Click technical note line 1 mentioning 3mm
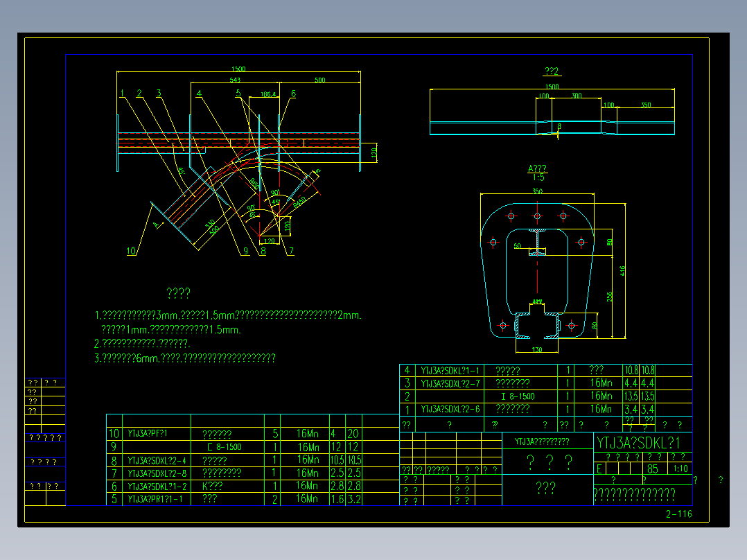 228,315
